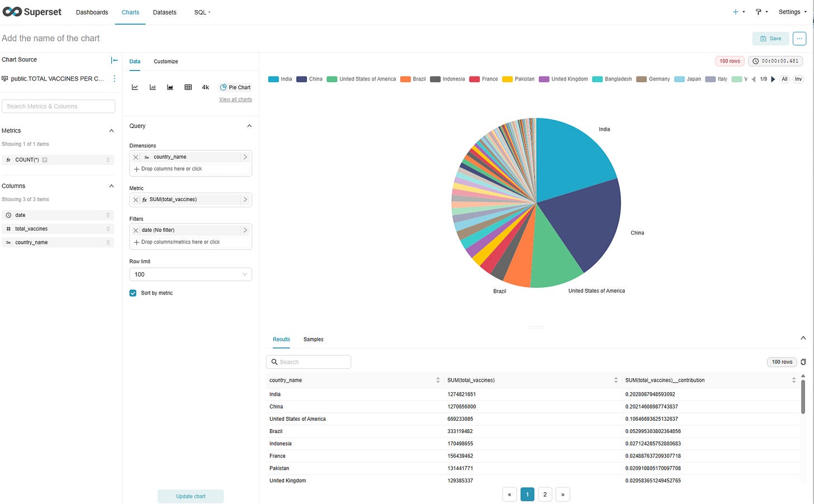Collapse the Chart Source panel icon
The image size is (814, 504).
coord(114,60)
